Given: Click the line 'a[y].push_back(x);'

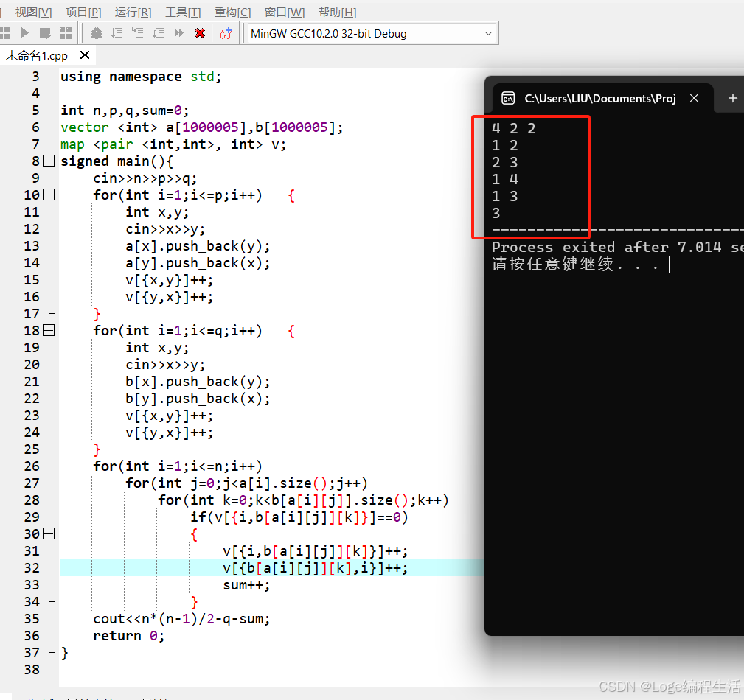Looking at the screenshot, I should [198, 263].
